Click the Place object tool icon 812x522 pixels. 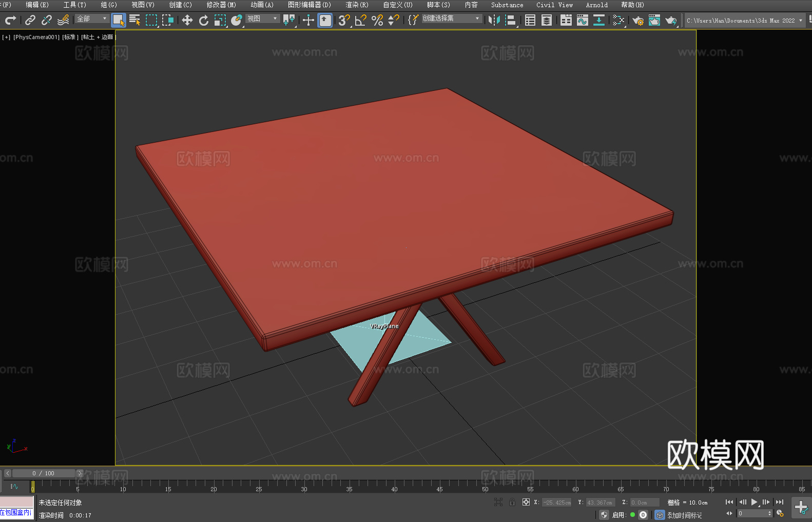237,20
